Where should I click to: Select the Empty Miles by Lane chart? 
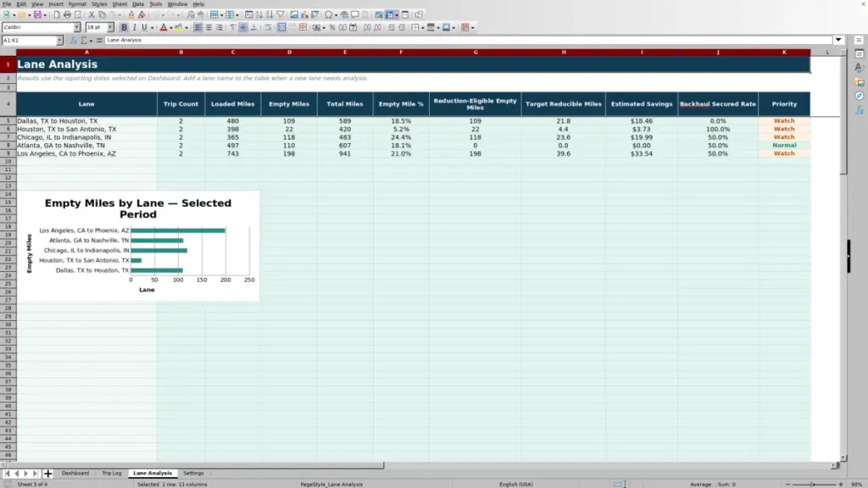pos(138,247)
